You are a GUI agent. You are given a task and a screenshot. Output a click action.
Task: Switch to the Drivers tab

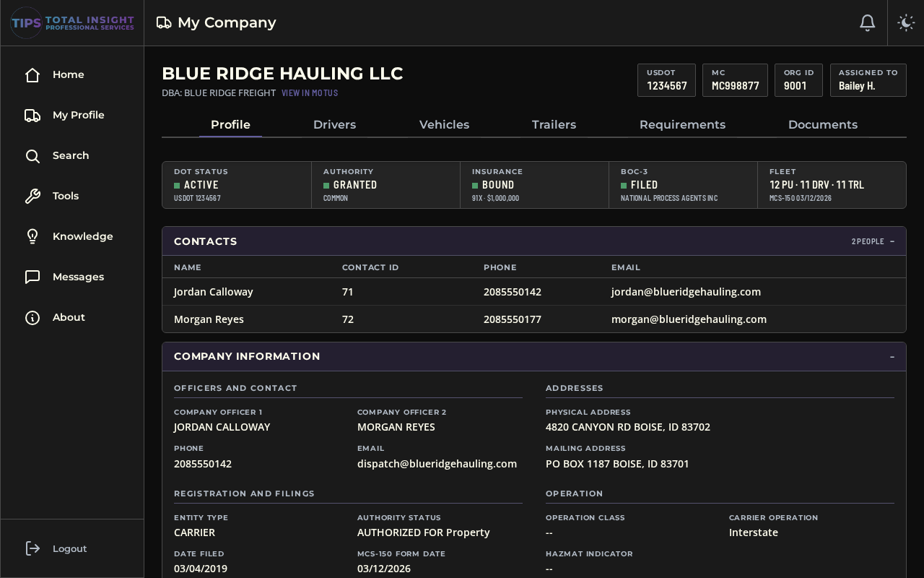[x=334, y=124]
